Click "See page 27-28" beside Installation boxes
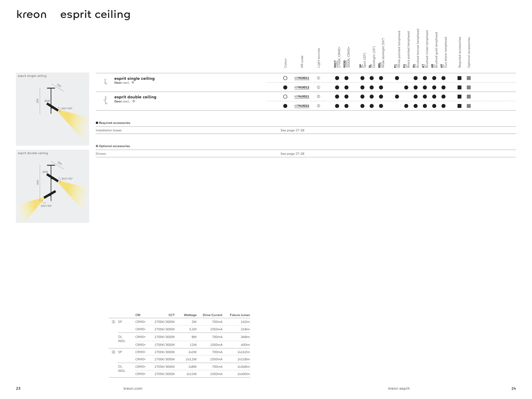The height and width of the screenshot is (399, 532). 292,130
